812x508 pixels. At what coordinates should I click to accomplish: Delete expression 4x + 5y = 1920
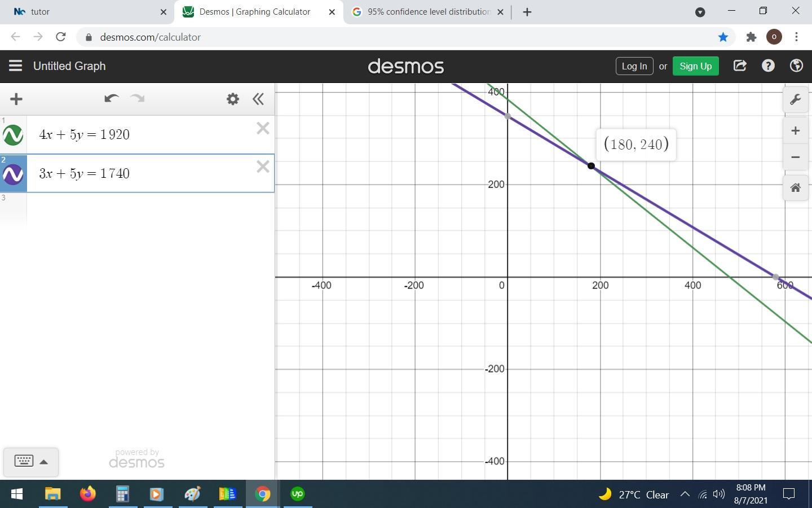(263, 128)
